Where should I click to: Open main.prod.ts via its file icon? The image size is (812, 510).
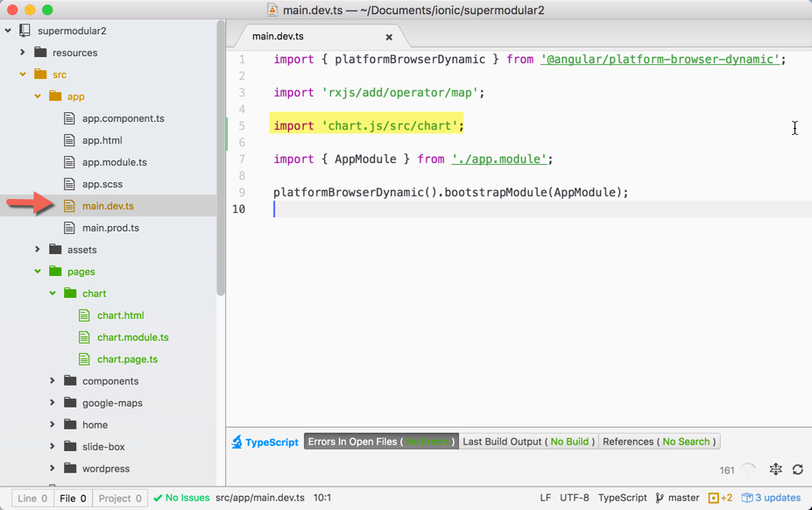coord(69,228)
